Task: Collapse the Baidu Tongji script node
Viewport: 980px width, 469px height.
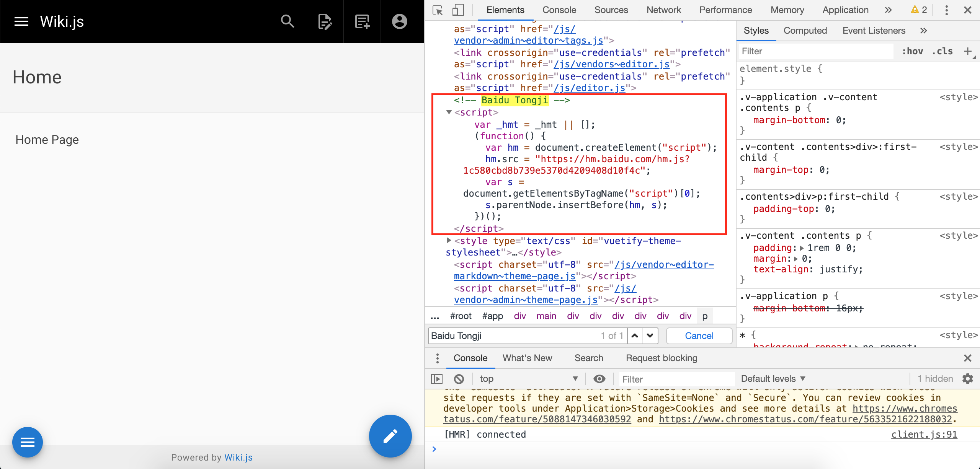Action: (x=449, y=112)
